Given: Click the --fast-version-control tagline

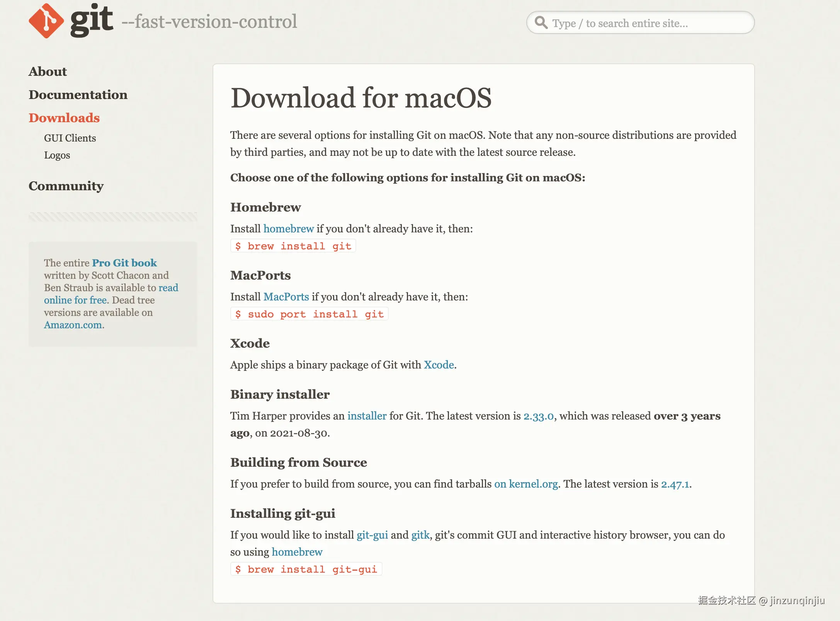Looking at the screenshot, I should [209, 21].
